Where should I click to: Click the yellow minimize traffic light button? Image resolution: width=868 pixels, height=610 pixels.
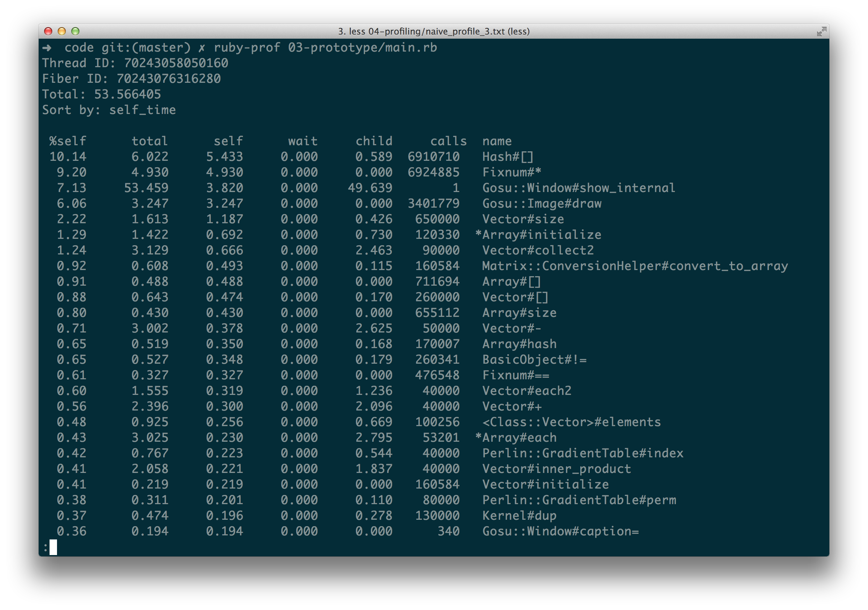62,32
